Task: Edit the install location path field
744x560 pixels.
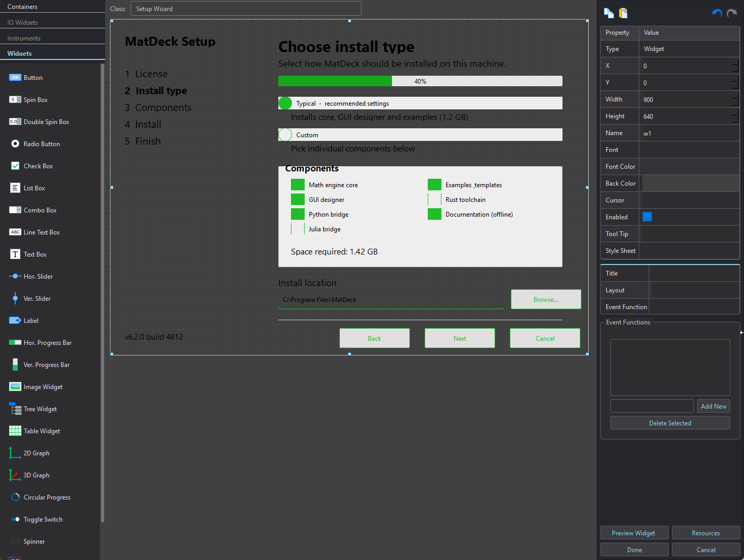Action: click(x=391, y=299)
